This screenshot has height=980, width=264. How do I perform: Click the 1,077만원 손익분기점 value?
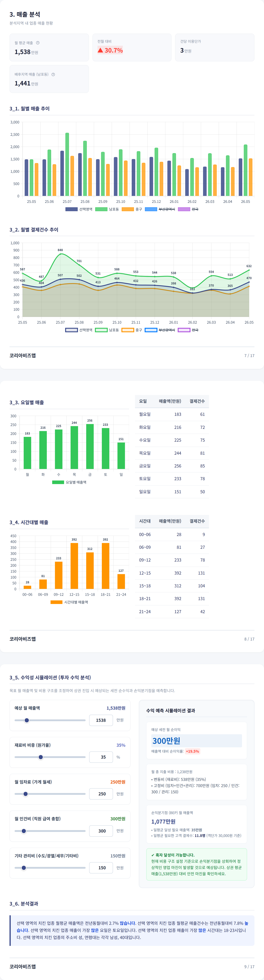click(163, 821)
